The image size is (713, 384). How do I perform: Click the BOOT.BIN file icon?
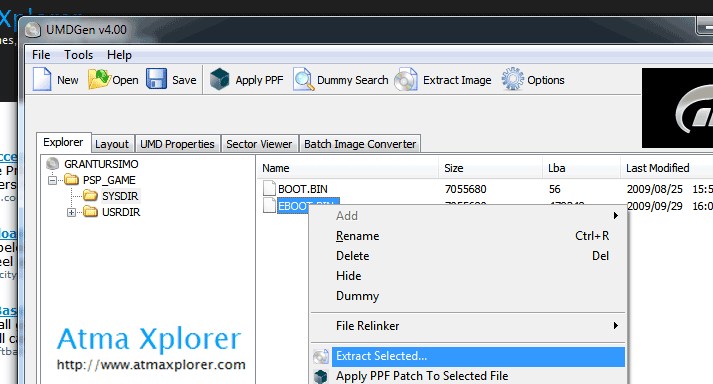pos(270,188)
